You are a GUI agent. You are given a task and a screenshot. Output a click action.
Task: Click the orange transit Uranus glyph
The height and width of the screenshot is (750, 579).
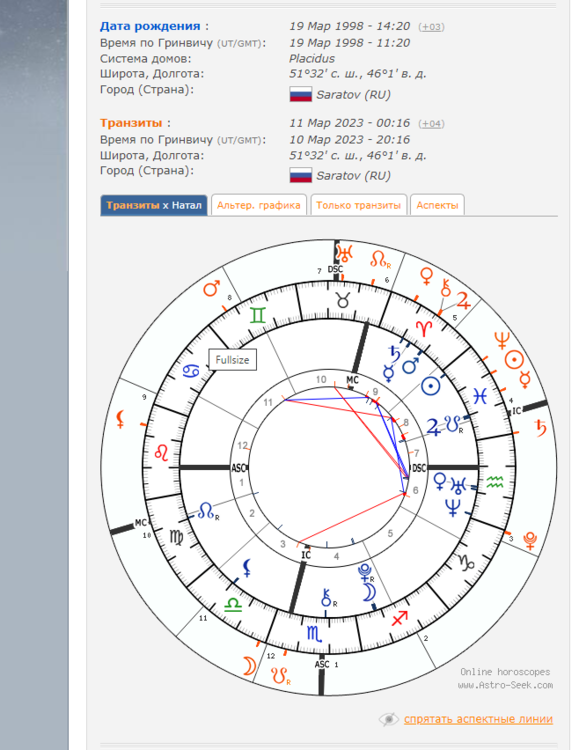[344, 252]
